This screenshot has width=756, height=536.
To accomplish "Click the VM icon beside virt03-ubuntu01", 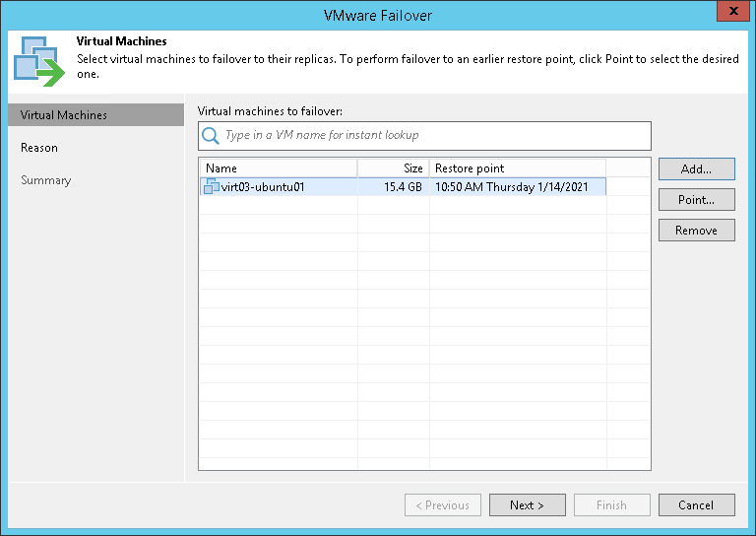I will tap(212, 186).
